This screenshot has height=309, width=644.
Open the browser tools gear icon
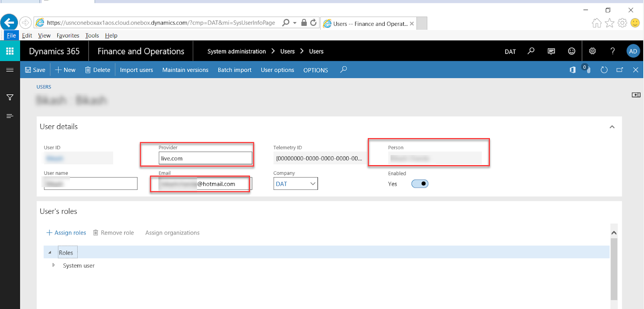click(622, 23)
